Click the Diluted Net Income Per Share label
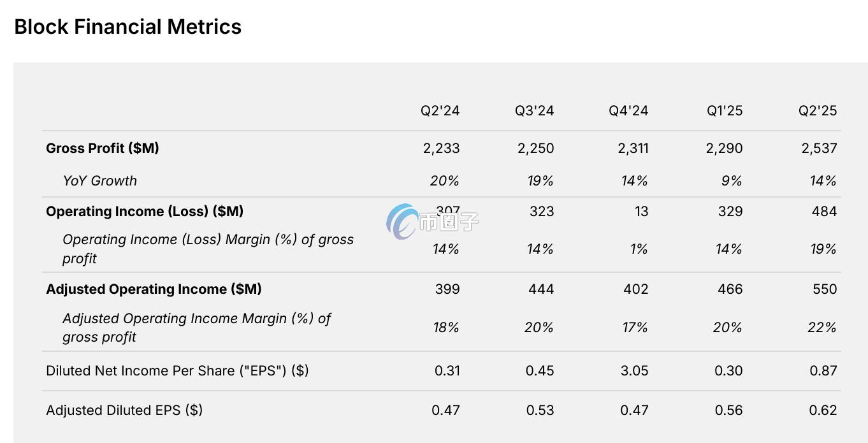Viewport: 868px width, 443px height. click(177, 370)
